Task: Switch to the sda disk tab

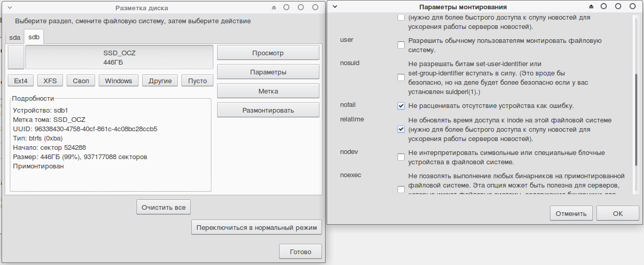Action: point(15,37)
